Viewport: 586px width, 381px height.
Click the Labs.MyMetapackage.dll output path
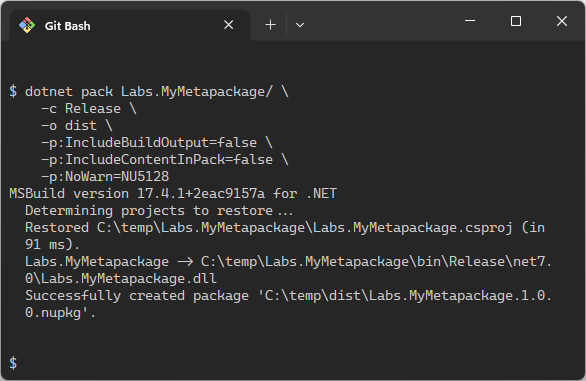pyautogui.click(x=289, y=270)
